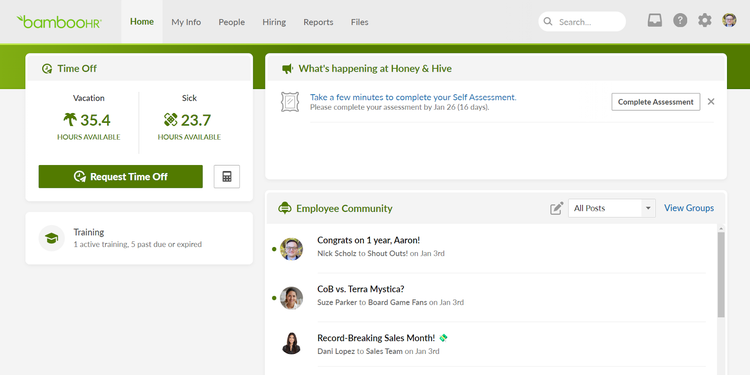750x375 pixels.
Task: Open the Reports menu
Action: click(318, 22)
